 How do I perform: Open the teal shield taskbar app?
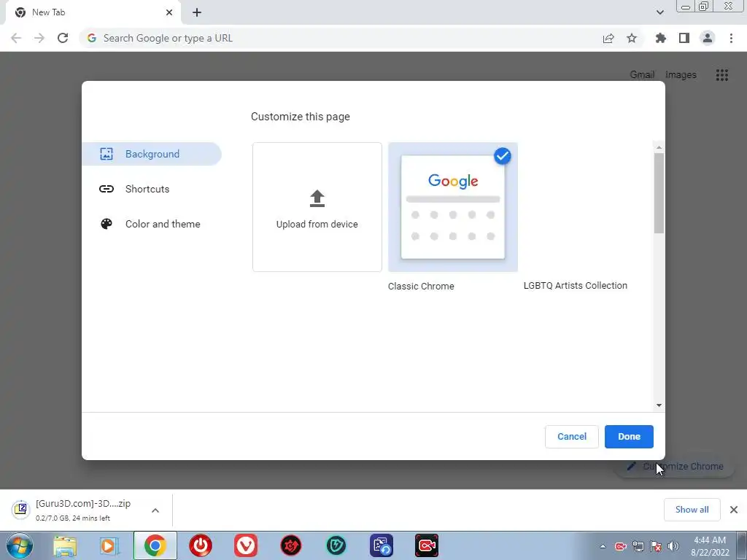[336, 545]
